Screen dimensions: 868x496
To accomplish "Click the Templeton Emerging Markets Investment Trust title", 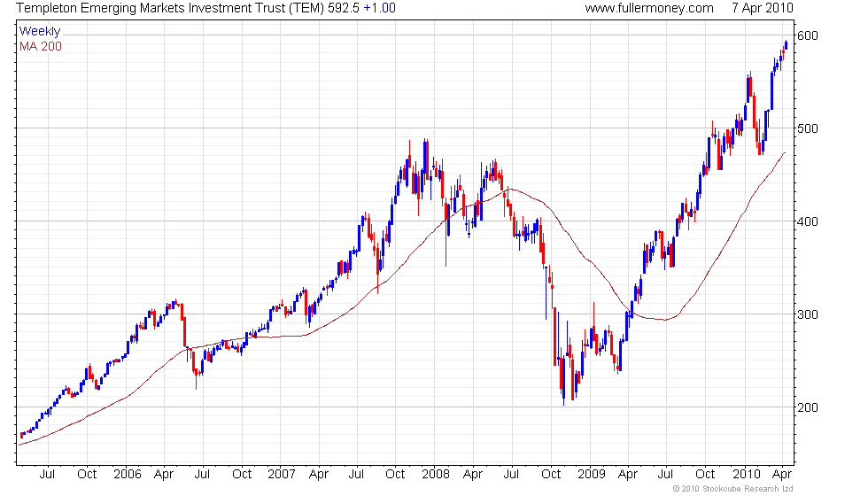I will [169, 8].
